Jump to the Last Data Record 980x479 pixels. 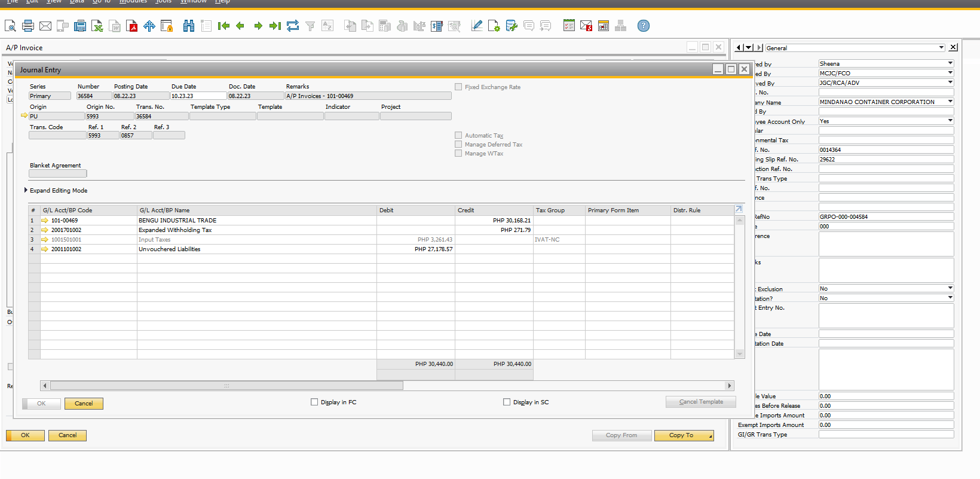click(x=275, y=26)
